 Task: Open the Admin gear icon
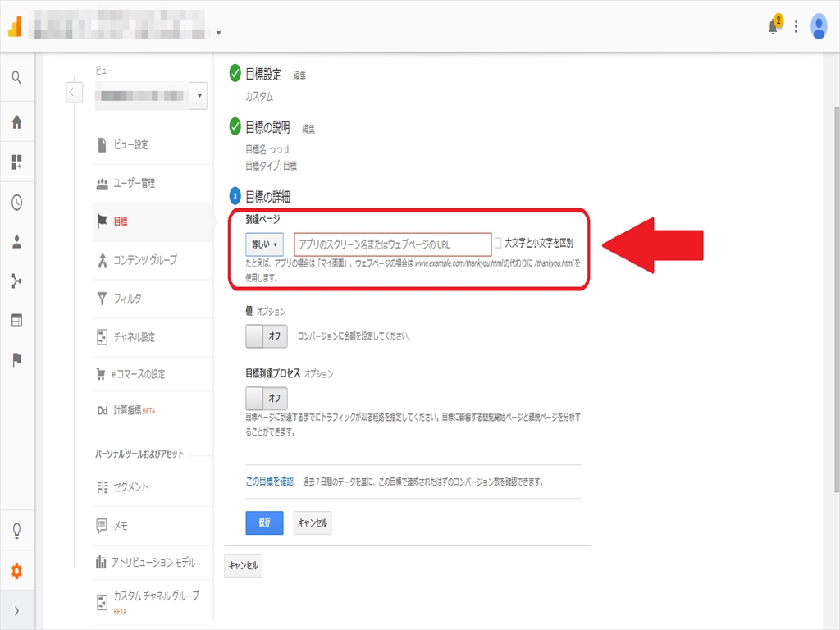[16, 571]
